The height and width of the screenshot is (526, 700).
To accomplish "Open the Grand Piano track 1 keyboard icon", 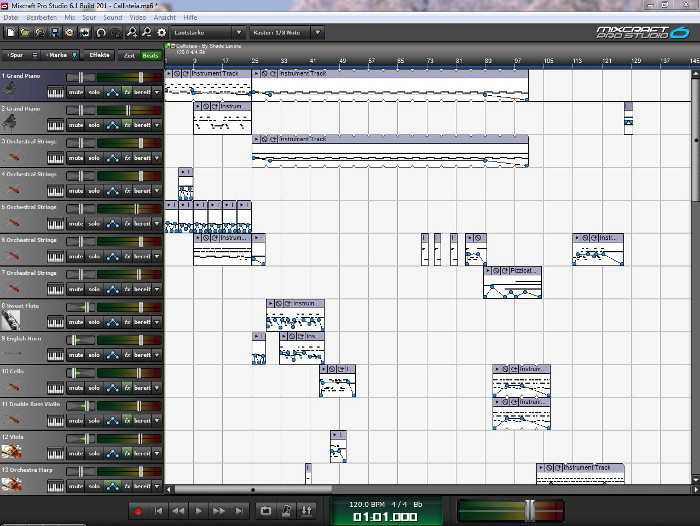I will pos(56,92).
